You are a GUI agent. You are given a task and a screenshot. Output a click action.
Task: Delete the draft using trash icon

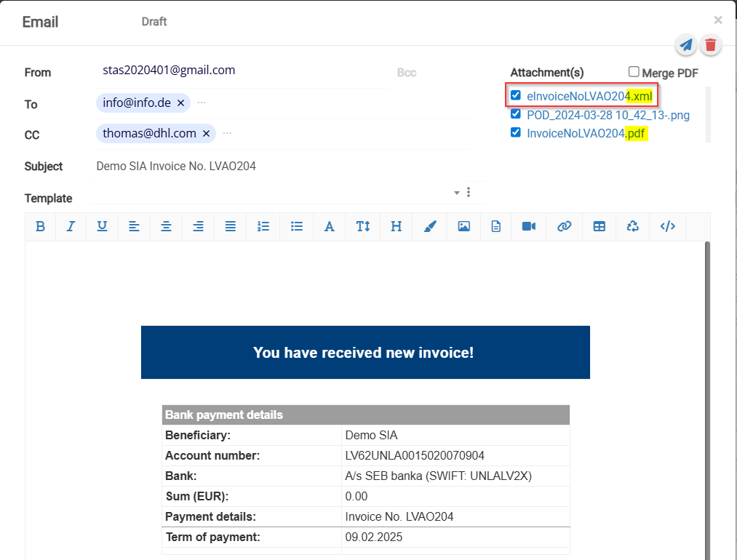(710, 45)
